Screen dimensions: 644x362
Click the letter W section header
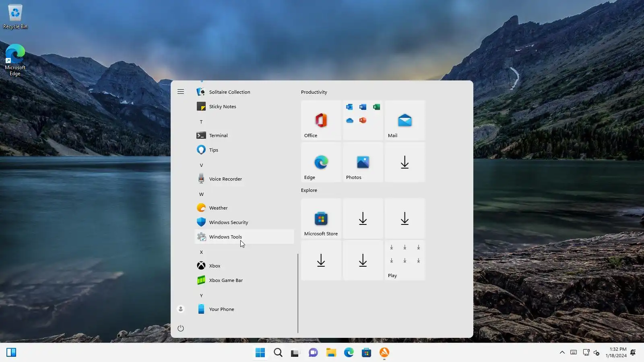tap(201, 194)
